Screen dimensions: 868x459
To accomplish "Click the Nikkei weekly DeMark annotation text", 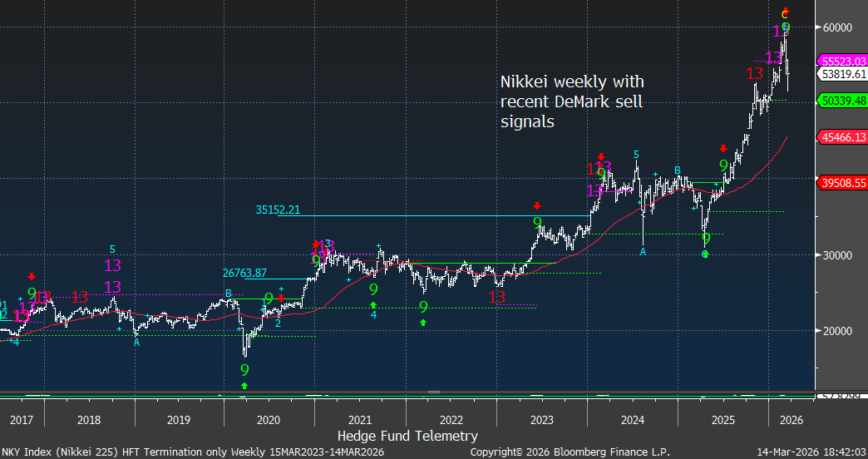I will [x=571, y=101].
